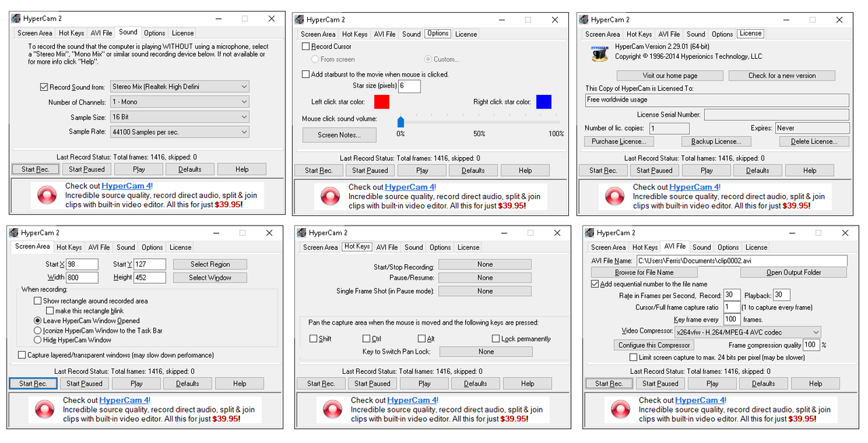
Task: Click red record ad icon in Hot Keys window
Action: pos(333,410)
